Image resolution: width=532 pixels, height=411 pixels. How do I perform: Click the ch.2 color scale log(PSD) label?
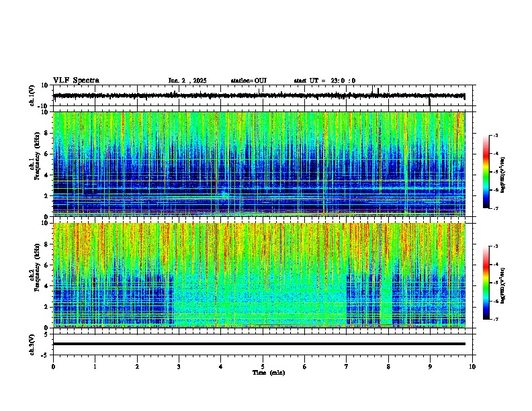click(503, 285)
